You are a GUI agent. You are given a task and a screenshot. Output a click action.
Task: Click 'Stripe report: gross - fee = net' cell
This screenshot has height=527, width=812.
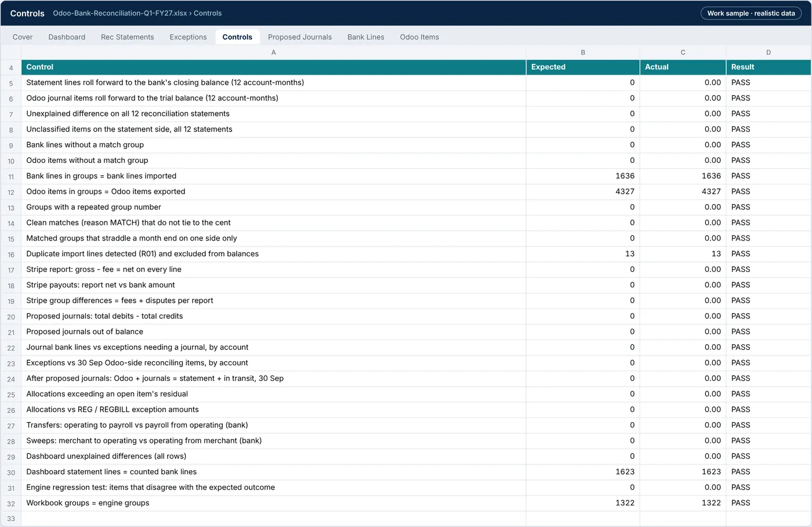274,270
